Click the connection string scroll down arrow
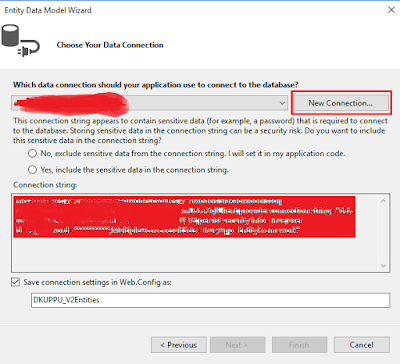 pos(383,266)
